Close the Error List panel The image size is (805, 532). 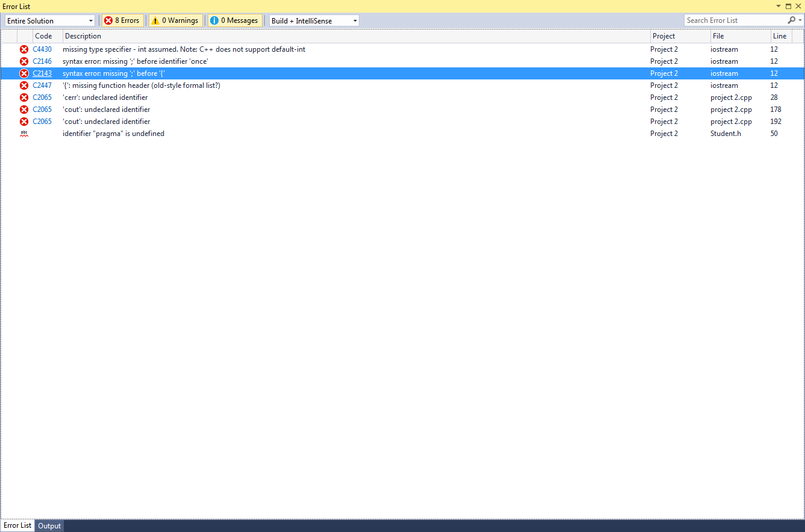point(798,6)
